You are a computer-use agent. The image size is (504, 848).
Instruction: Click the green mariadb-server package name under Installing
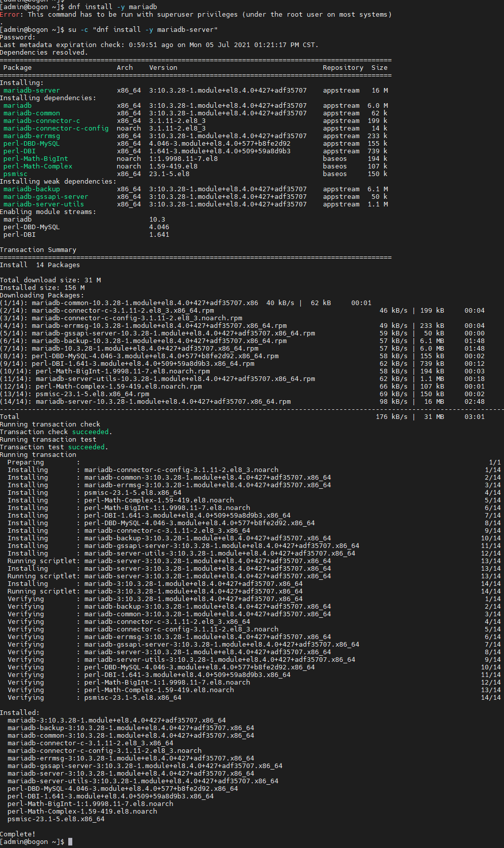coord(31,91)
